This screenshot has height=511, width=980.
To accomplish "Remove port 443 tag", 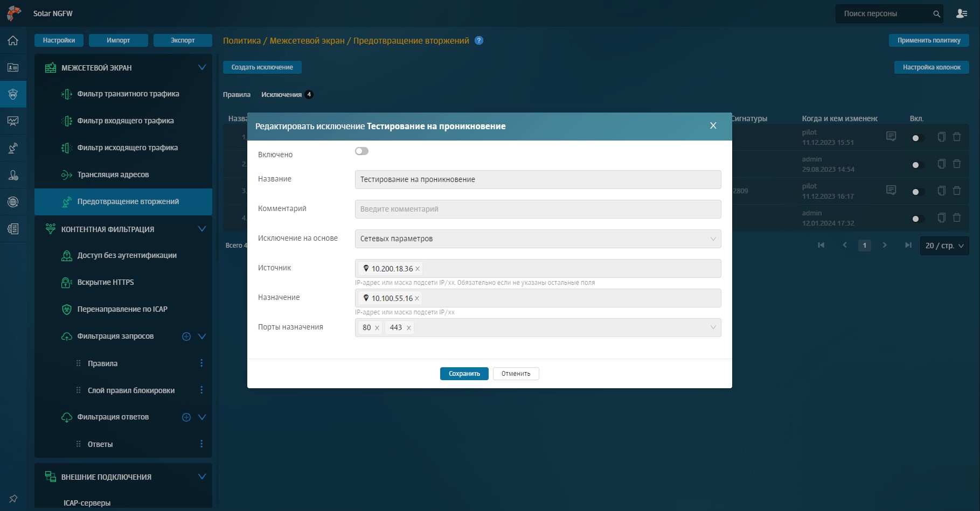I will coord(409,328).
